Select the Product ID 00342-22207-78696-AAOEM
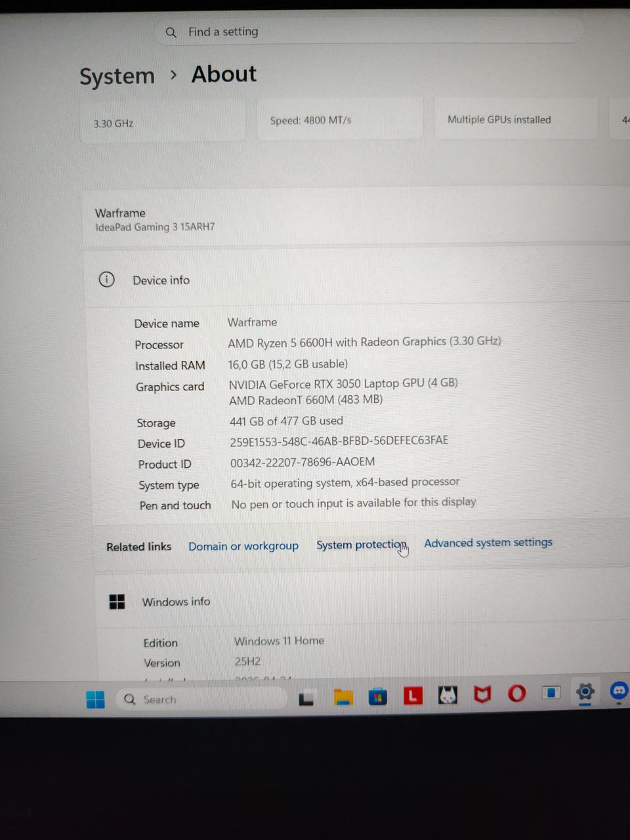This screenshot has height=840, width=630. point(303,462)
